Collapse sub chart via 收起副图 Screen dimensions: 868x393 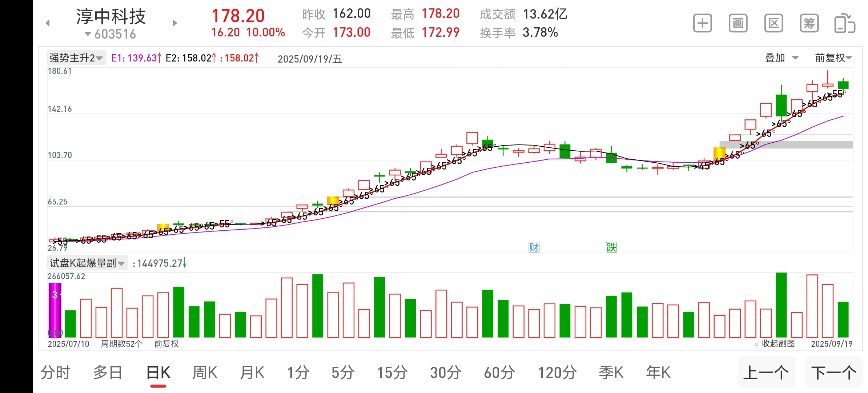pos(775,344)
